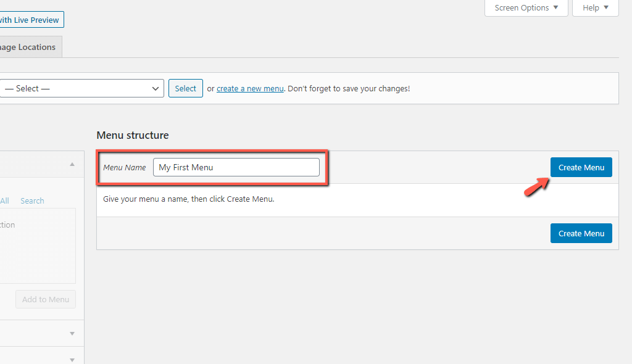Click the Add to Menu button
This screenshot has height=364, width=632.
pyautogui.click(x=46, y=299)
